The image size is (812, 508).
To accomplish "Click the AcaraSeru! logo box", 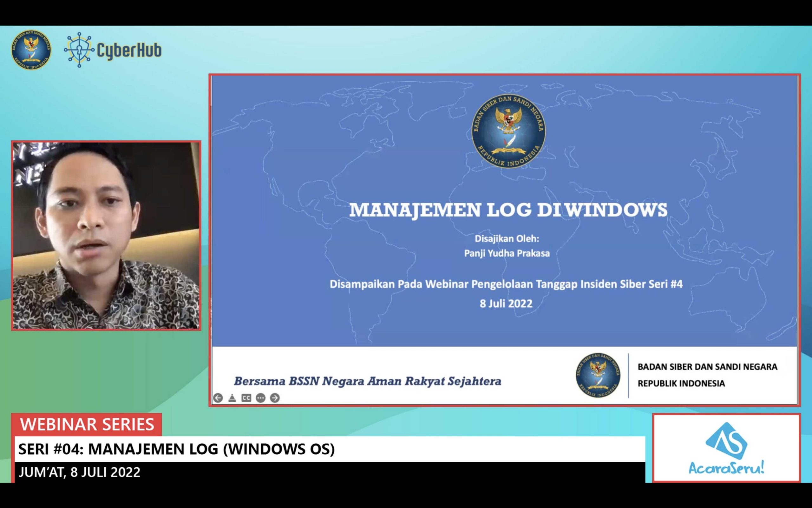I will tap(726, 448).
